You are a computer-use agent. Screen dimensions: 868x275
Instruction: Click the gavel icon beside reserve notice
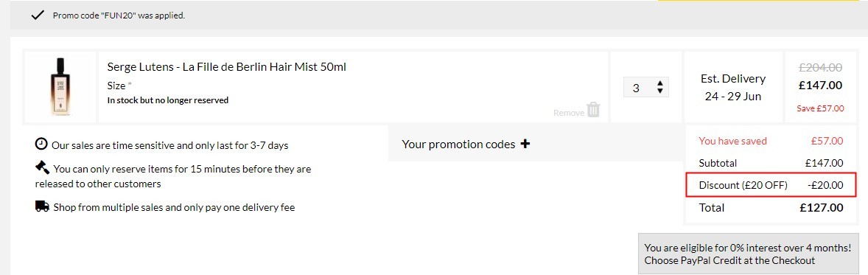tap(42, 167)
